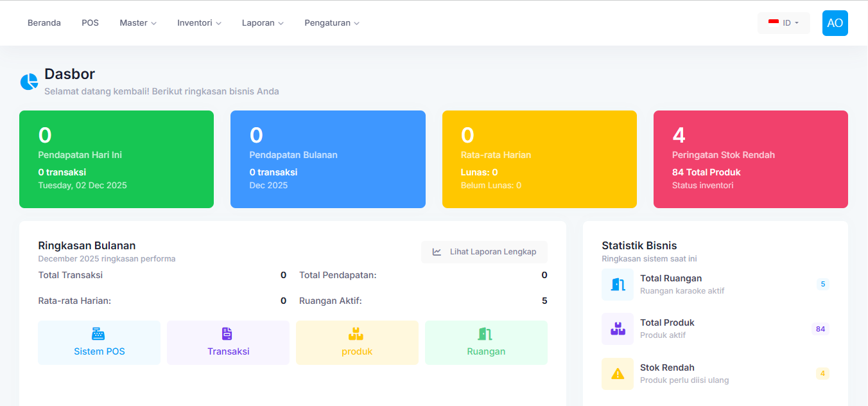Open the Master menu
Viewport: 868px width, 406px height.
pyautogui.click(x=138, y=23)
